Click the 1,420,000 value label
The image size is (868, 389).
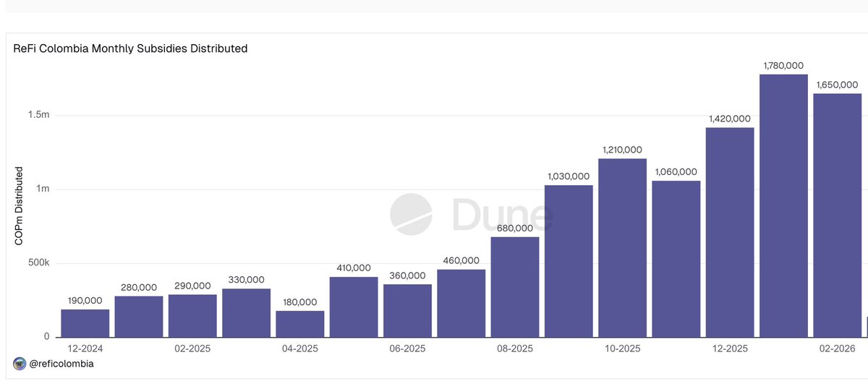point(730,118)
